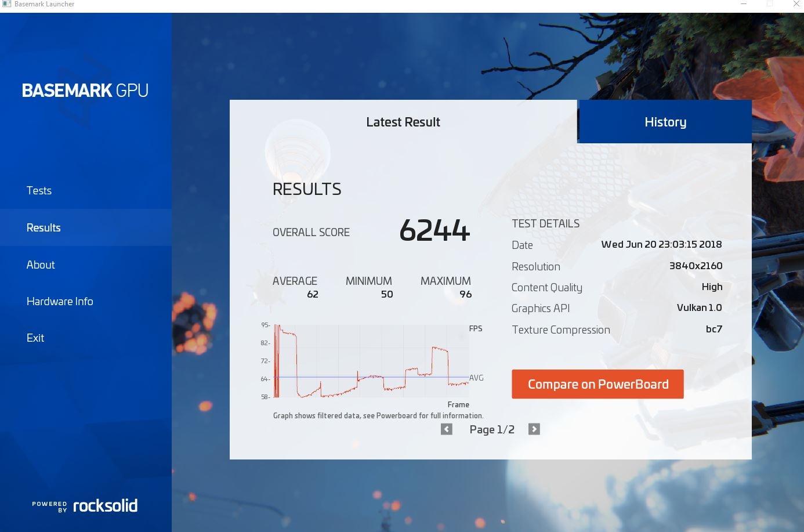Click the TEST DETAILS heading
Viewport: 804px width, 532px height.
(545, 223)
